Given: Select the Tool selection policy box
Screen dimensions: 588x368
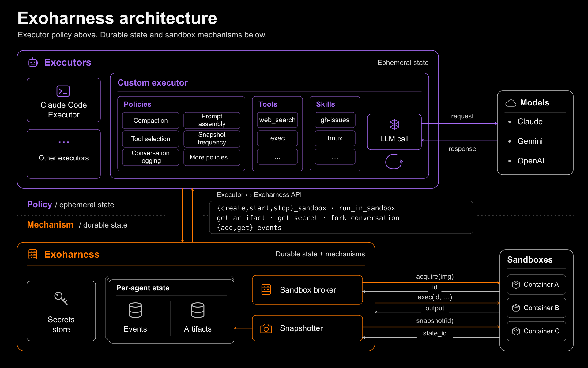Looking at the screenshot, I should point(151,139).
